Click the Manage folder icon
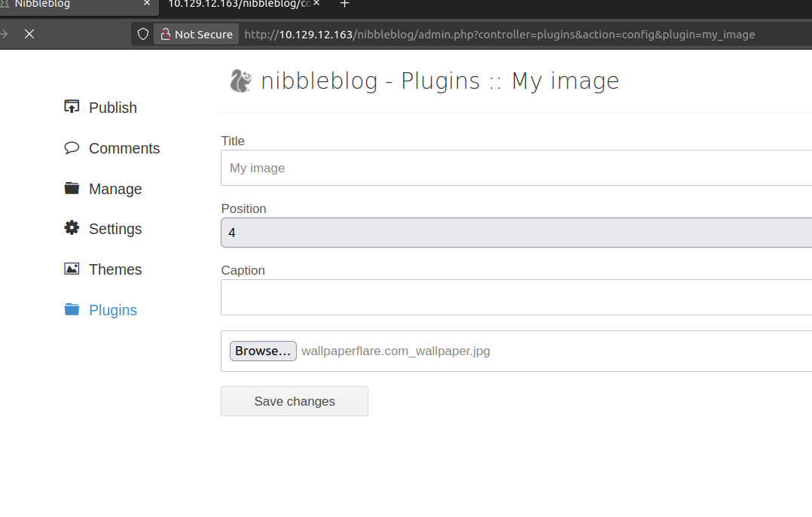 pos(72,188)
